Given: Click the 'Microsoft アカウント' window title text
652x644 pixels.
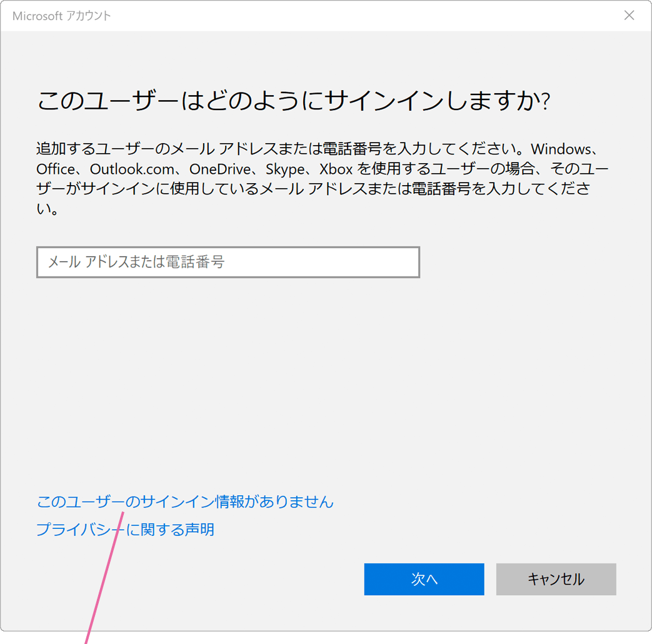Looking at the screenshot, I should pyautogui.click(x=61, y=16).
